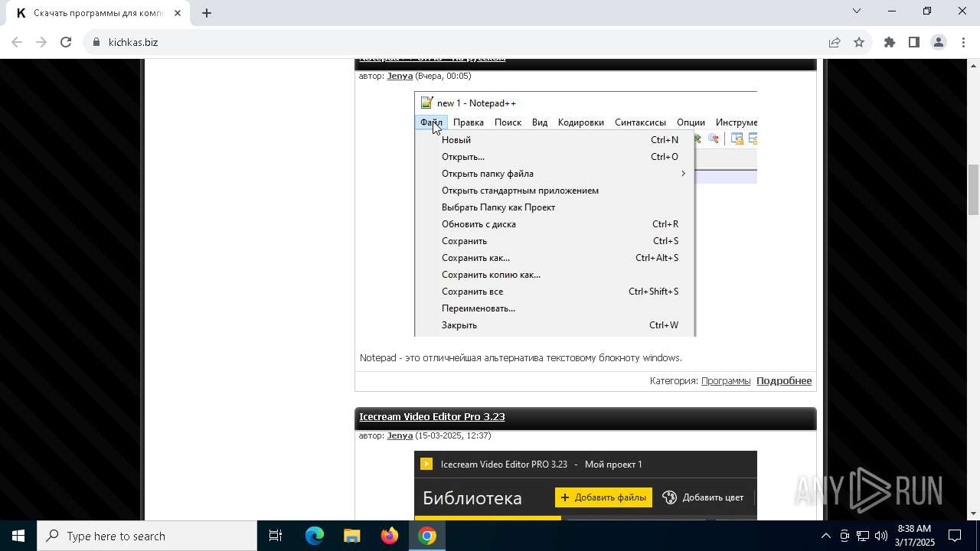Open the taskbar clock 8:38 AM
This screenshot has width=980, height=551.
[x=914, y=536]
